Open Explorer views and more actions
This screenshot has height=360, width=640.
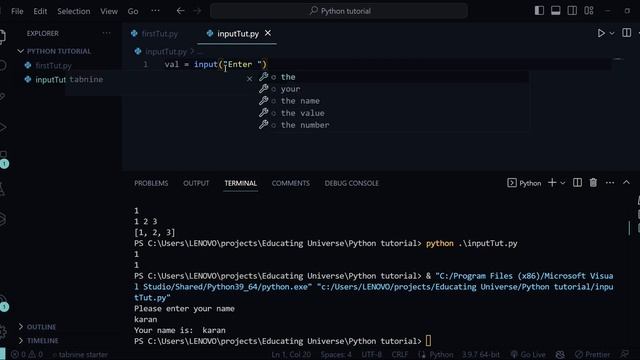[x=106, y=33]
